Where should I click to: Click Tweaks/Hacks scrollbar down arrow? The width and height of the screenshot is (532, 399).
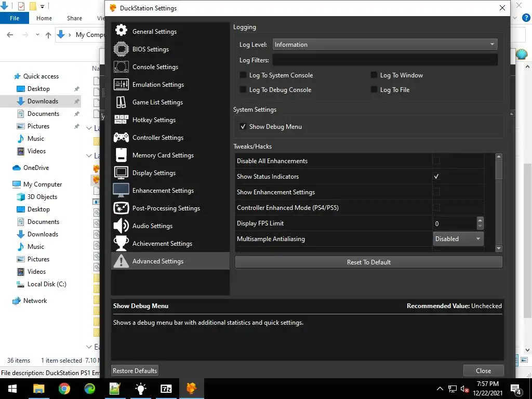coord(499,248)
